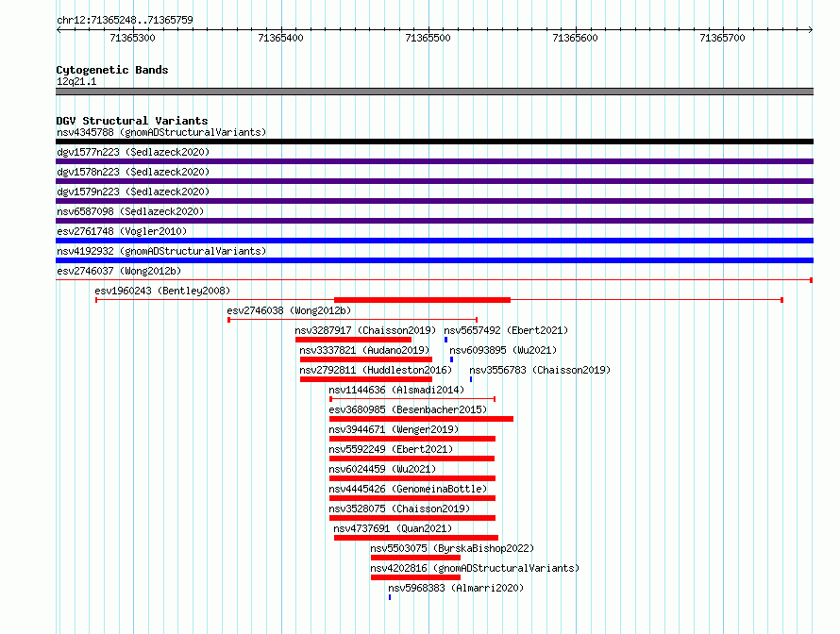The image size is (840, 634).
Task: Click ruler position 71365500
Action: click(428, 38)
